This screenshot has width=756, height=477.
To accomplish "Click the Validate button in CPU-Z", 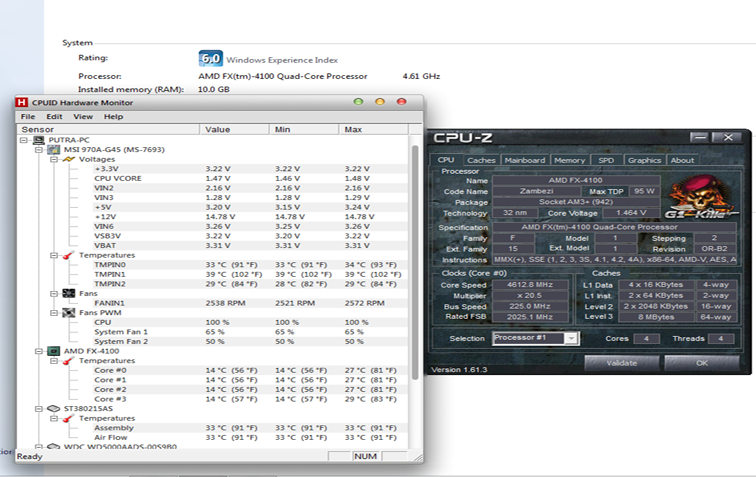I will tap(622, 363).
